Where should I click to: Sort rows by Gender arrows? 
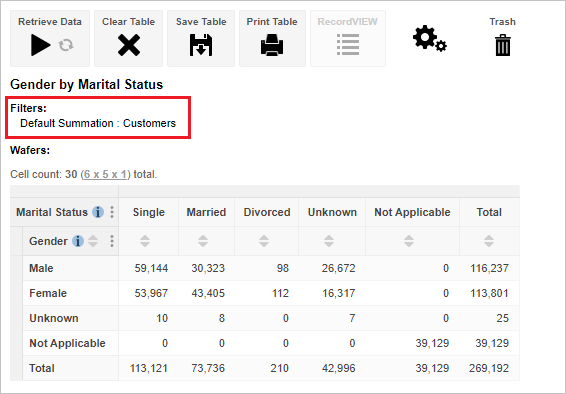tap(93, 241)
